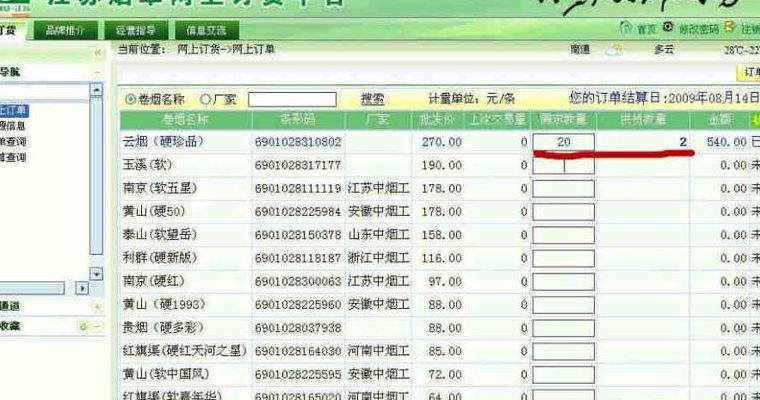This screenshot has height=400, width=760.
Task: Click the home icon beside 首页
Action: [x=626, y=27]
